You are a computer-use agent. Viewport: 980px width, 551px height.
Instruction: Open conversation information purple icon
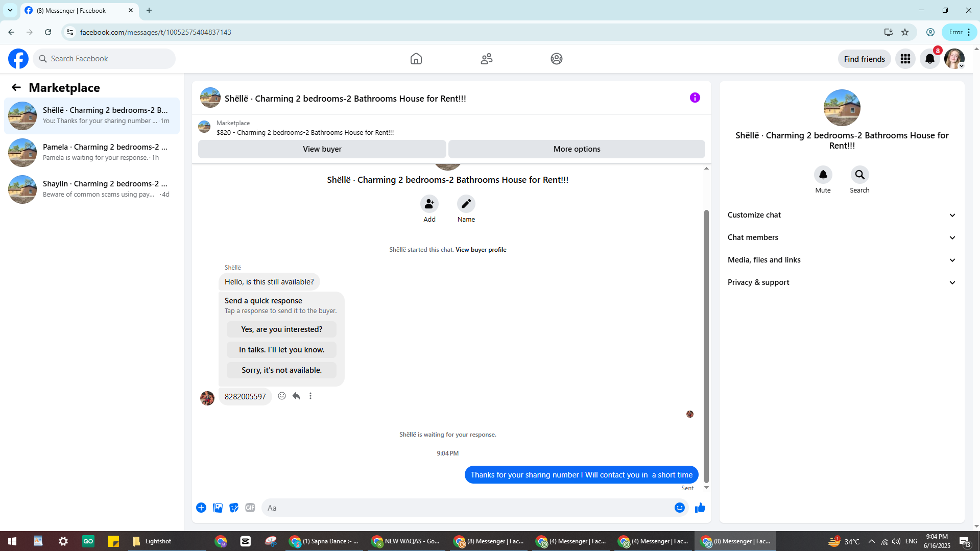695,98
